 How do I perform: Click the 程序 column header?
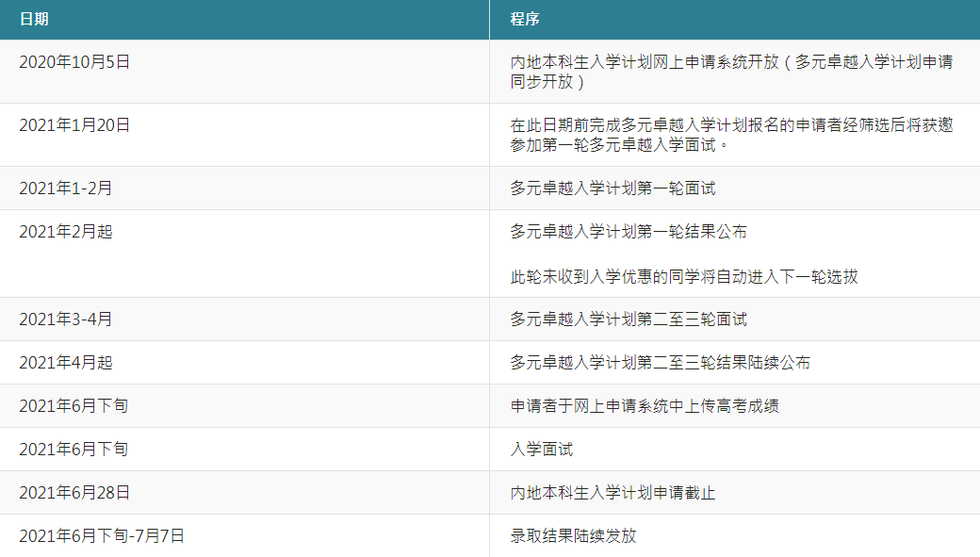point(735,20)
